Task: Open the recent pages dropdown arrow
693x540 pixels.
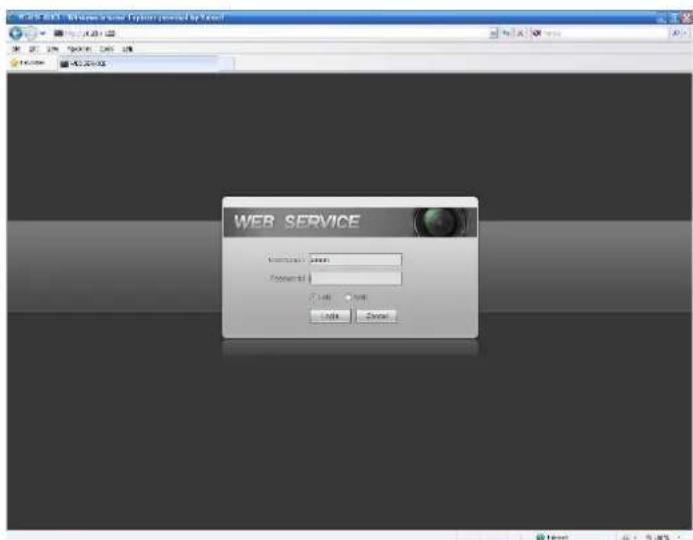Action: (x=43, y=33)
